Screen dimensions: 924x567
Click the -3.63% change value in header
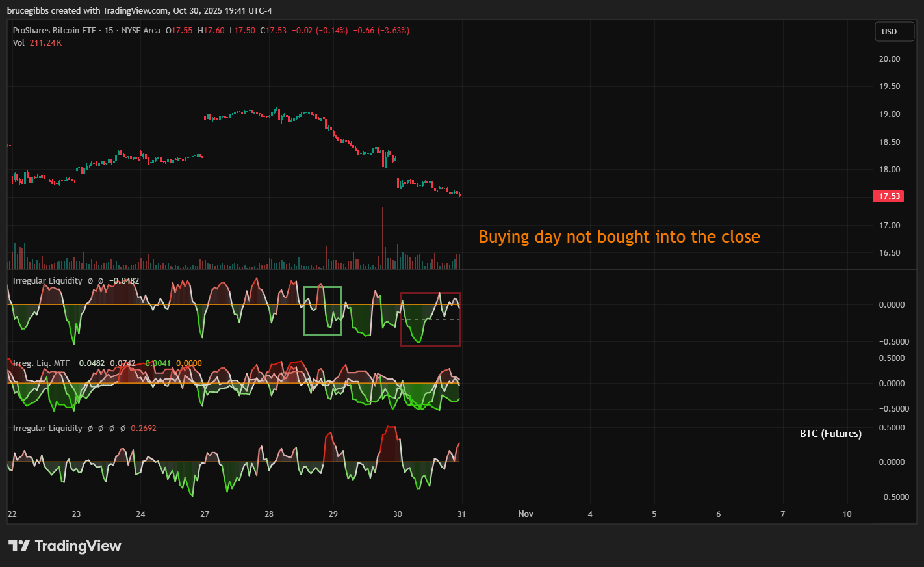(381, 31)
